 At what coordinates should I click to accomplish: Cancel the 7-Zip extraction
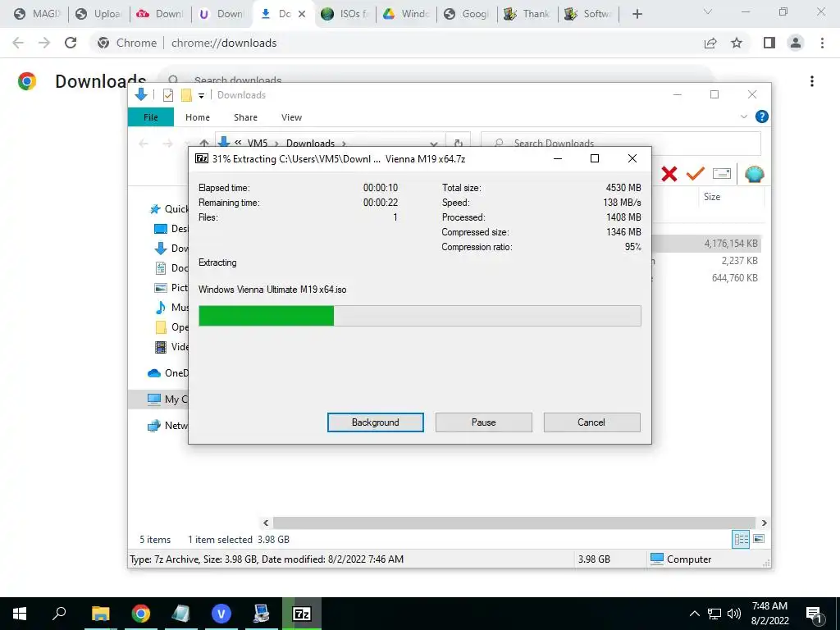pyautogui.click(x=591, y=422)
